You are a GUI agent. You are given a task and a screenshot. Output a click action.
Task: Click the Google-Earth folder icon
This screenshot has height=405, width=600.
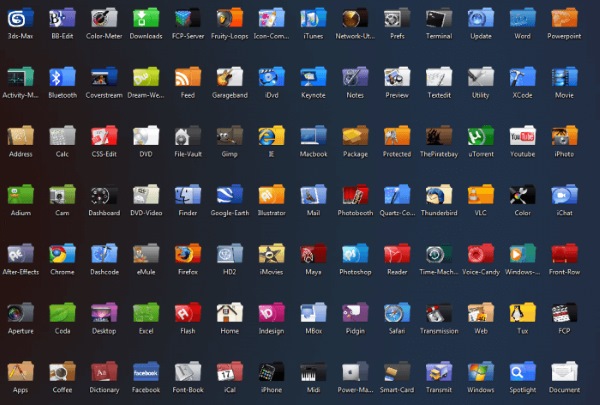[x=230, y=195]
